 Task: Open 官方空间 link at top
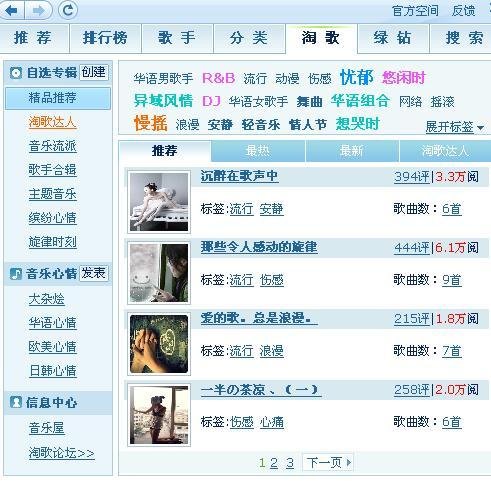point(415,11)
